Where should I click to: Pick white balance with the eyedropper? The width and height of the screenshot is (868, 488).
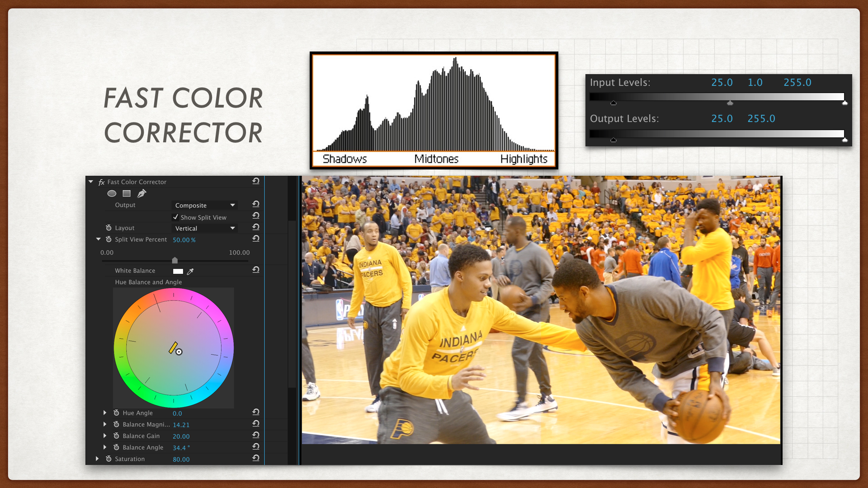coord(190,271)
